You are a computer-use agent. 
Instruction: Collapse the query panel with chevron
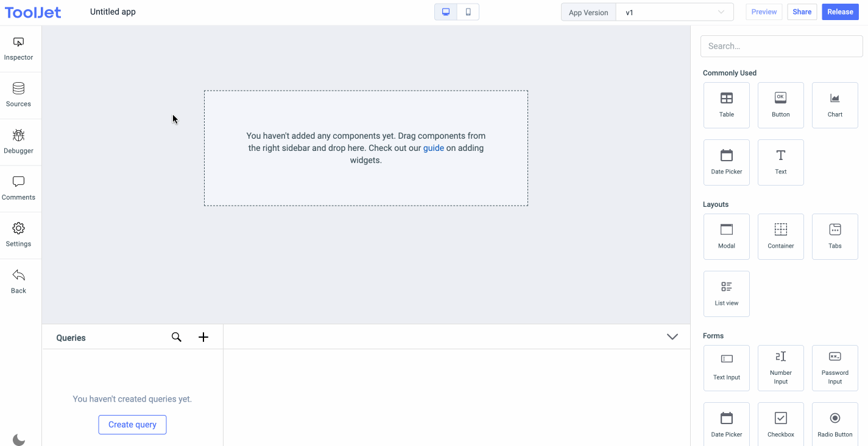[672, 336]
